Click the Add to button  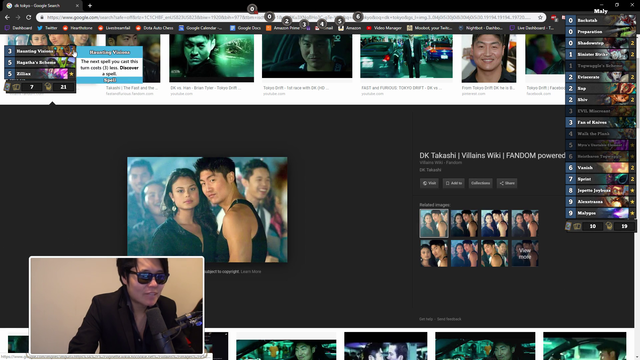(453, 183)
